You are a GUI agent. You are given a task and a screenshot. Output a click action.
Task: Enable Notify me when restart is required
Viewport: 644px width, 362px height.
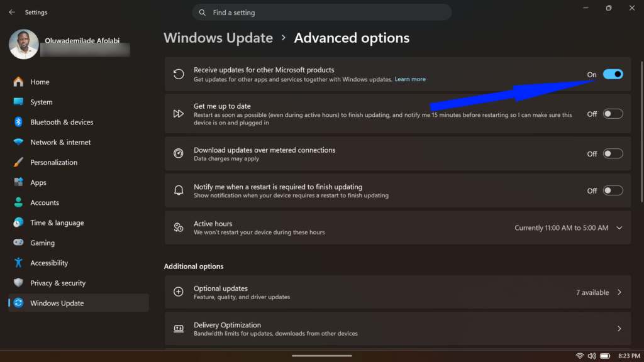tap(613, 190)
